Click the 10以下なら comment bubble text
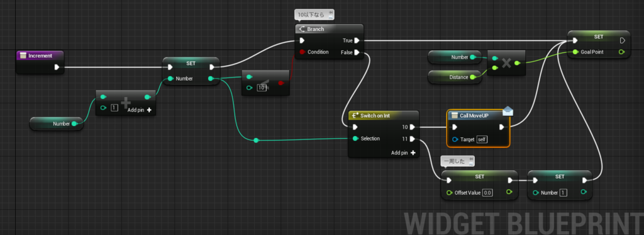This screenshot has height=235, width=644. [x=311, y=15]
